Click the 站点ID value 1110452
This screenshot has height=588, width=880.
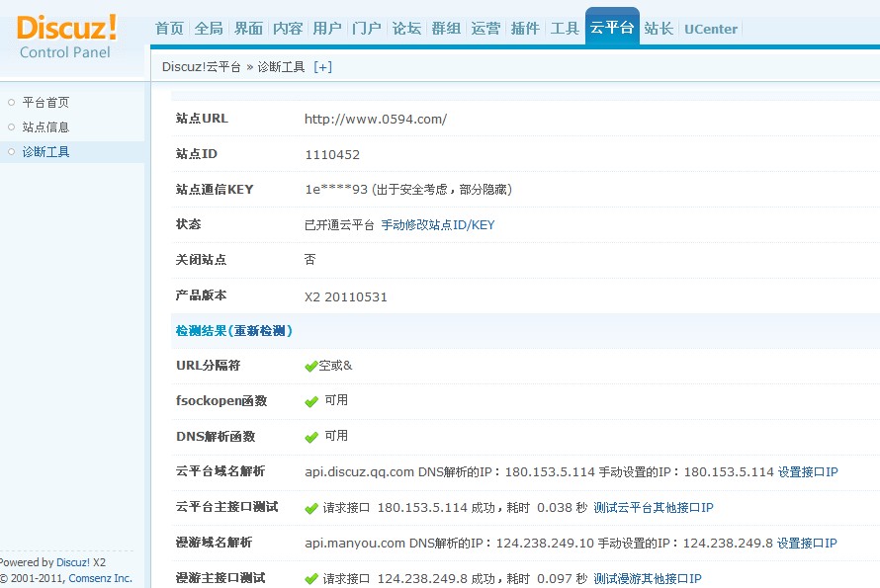[x=332, y=155]
